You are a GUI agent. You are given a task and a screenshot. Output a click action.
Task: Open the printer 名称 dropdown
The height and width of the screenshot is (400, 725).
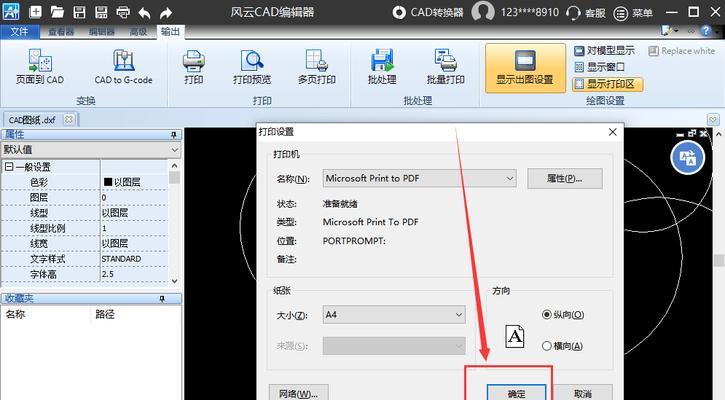[x=419, y=178]
